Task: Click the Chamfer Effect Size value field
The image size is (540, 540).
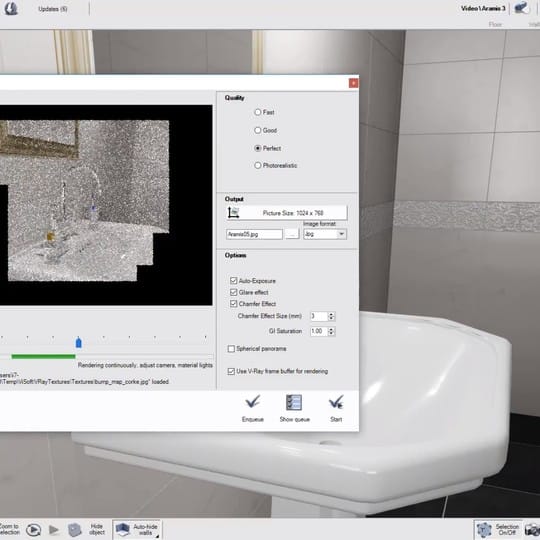Action: tap(319, 316)
